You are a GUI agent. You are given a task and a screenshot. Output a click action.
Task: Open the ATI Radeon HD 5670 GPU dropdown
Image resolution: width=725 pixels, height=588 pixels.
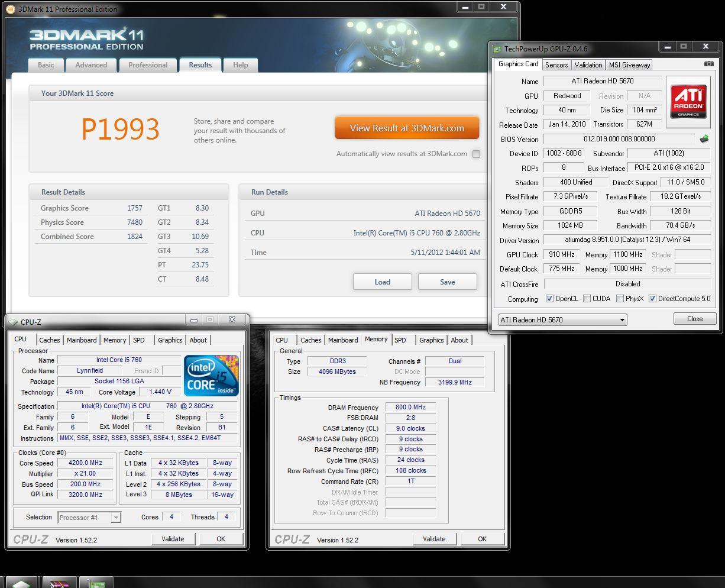pos(562,320)
